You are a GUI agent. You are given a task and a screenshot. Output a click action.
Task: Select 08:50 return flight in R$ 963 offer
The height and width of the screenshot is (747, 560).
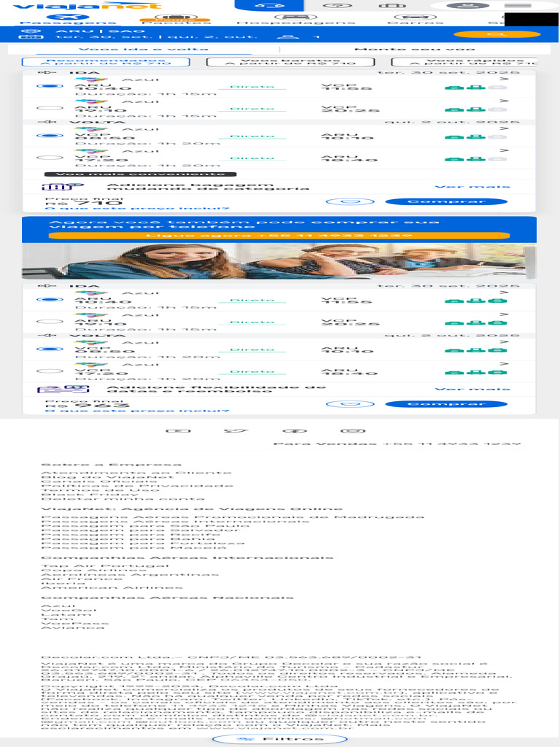(x=50, y=349)
